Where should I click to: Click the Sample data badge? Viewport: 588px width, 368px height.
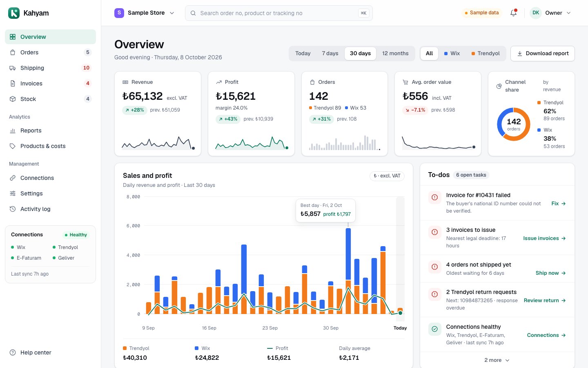[482, 13]
